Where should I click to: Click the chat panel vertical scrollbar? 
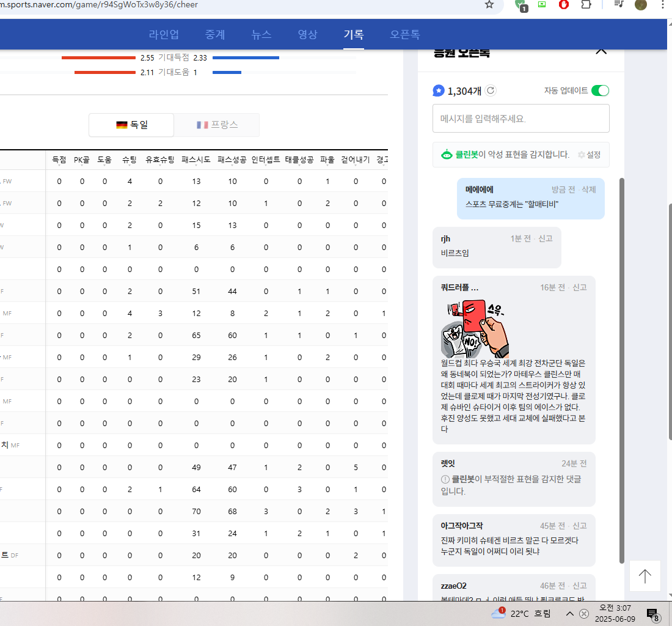coord(622,367)
